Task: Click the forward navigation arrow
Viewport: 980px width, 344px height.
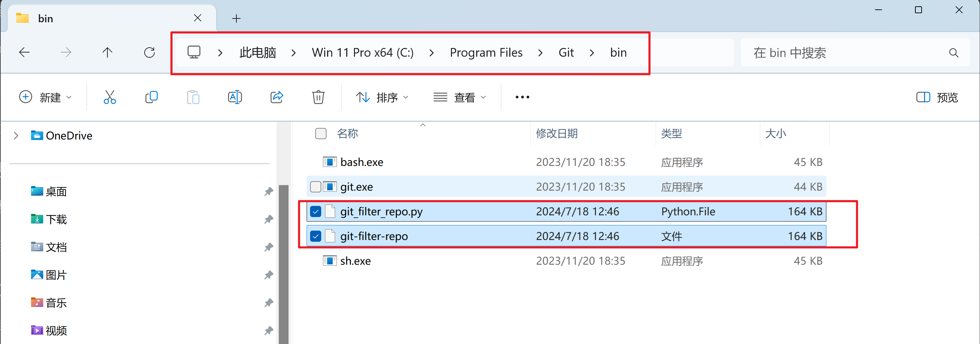Action: click(x=66, y=52)
